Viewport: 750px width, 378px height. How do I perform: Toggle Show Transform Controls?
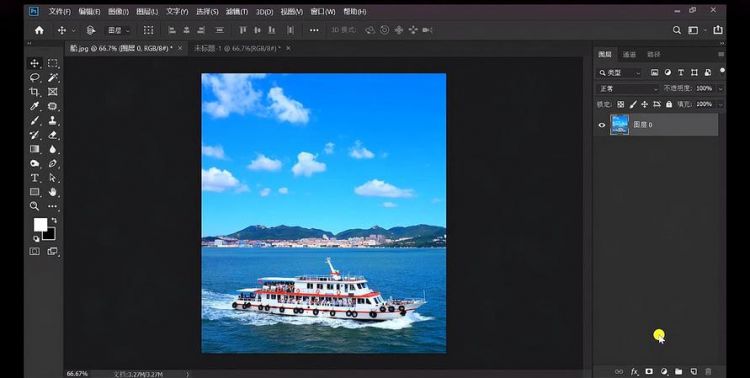point(149,30)
